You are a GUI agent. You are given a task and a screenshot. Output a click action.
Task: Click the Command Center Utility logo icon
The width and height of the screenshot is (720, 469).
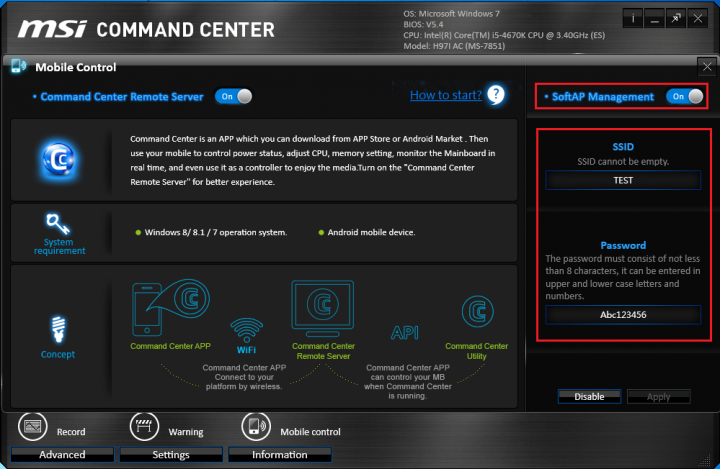(x=478, y=311)
